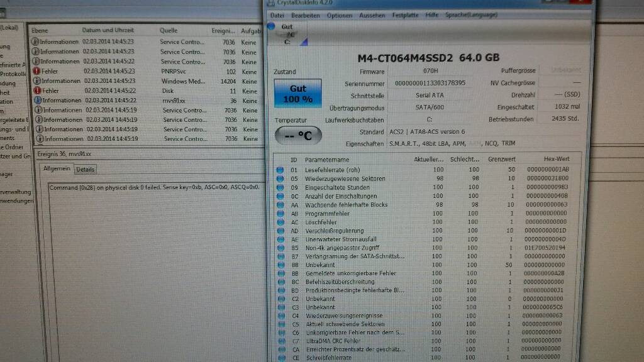Click the Eingeschaltet value 1032 mal
The width and height of the screenshot is (644, 362).
click(x=567, y=107)
